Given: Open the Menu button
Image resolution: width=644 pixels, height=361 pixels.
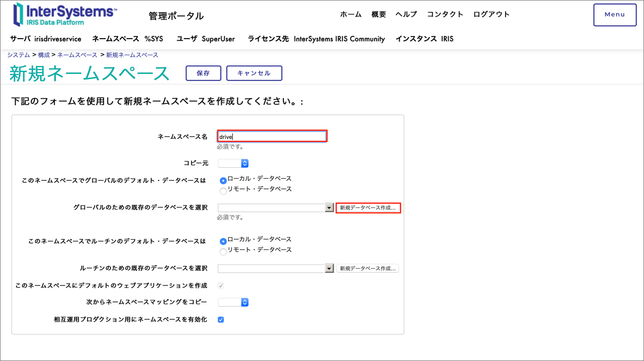Looking at the screenshot, I should pos(614,14).
